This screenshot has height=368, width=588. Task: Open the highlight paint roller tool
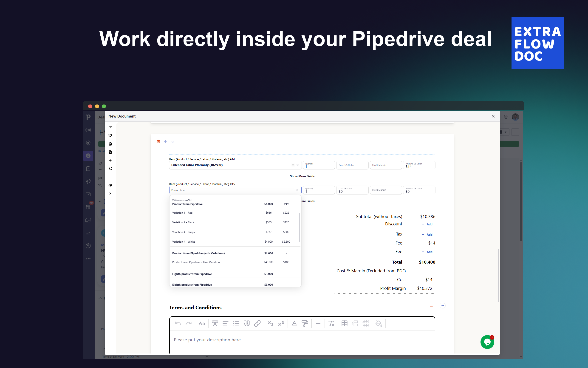(305, 323)
